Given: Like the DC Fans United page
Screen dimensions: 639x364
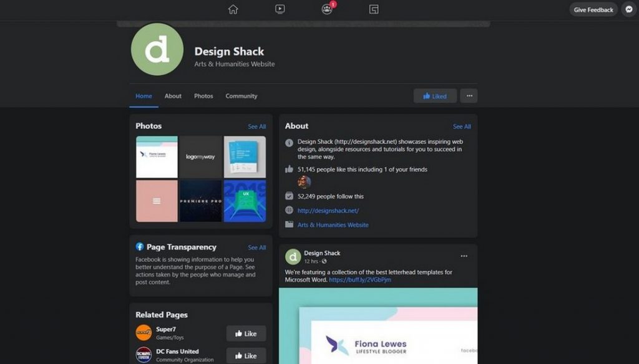Looking at the screenshot, I should pyautogui.click(x=246, y=355).
